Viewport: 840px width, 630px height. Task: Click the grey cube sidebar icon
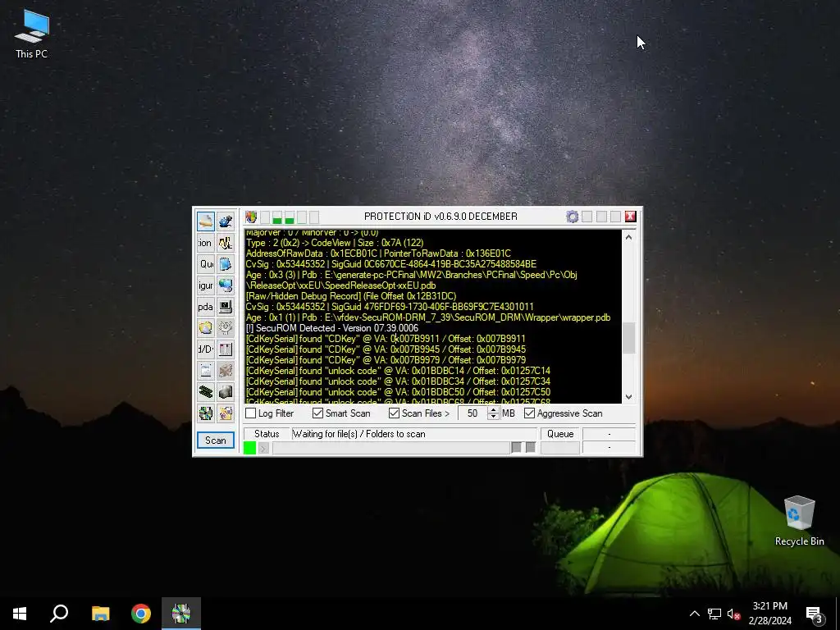(x=226, y=392)
